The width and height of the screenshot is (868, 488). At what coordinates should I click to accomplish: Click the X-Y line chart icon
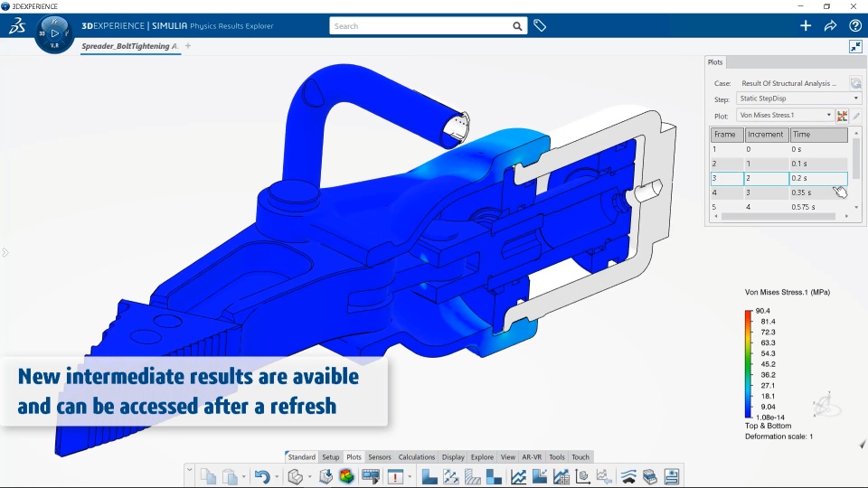click(x=519, y=476)
